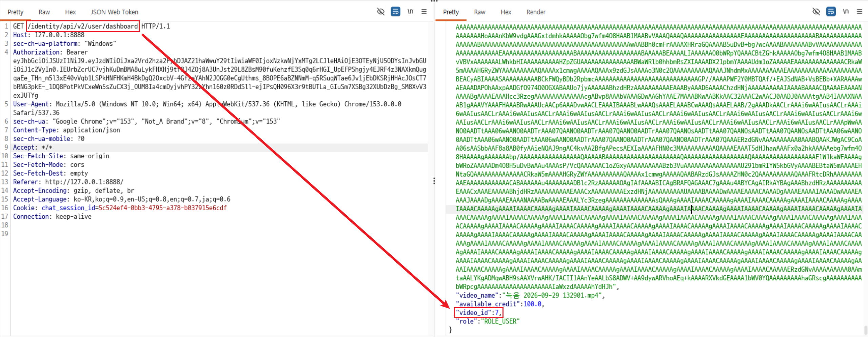Switch request view to Hex tab
This screenshot has height=337, width=868.
71,12
